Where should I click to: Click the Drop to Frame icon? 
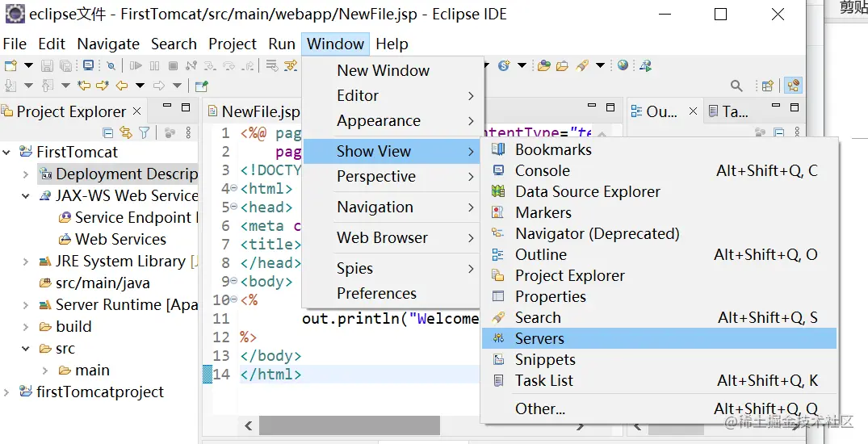[x=272, y=66]
